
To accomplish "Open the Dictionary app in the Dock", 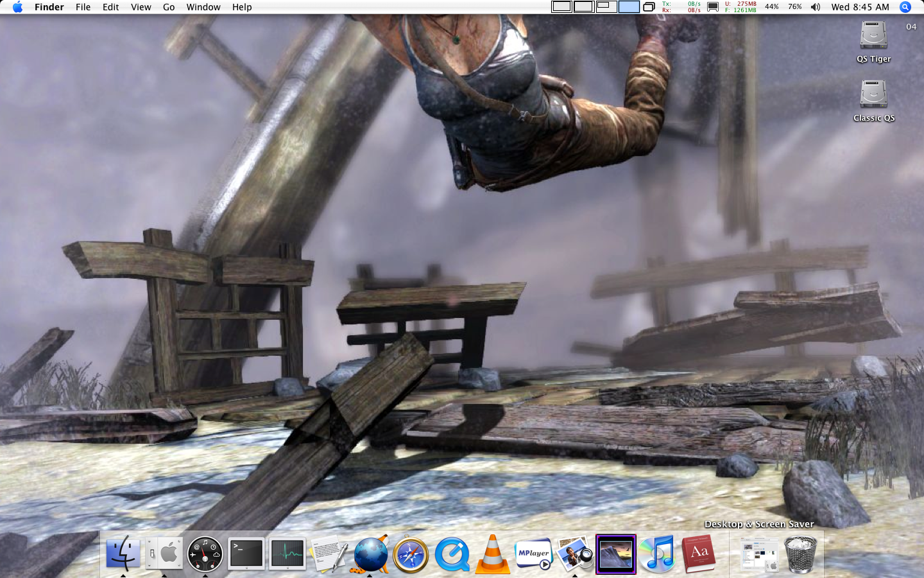I will (x=698, y=554).
